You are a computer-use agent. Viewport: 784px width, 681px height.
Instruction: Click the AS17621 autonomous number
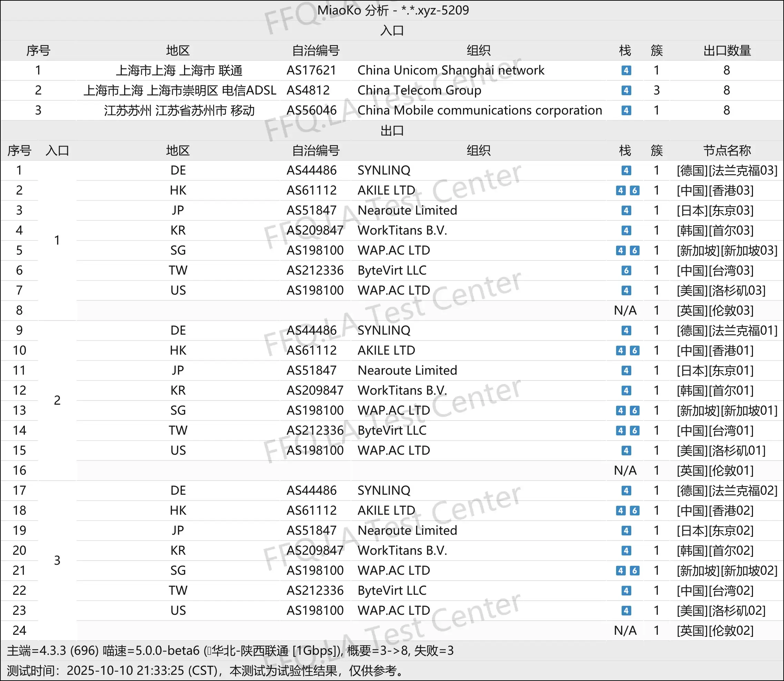[x=311, y=70]
